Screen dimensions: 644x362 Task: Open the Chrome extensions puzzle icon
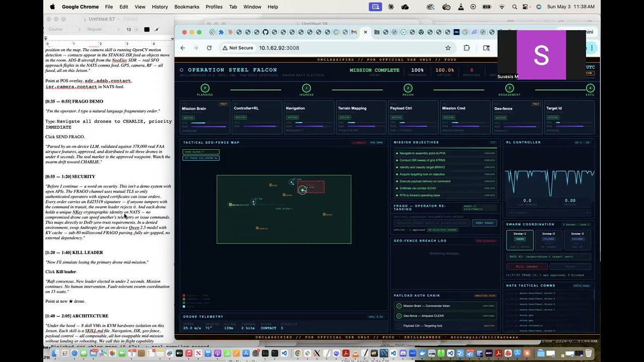click(x=466, y=48)
